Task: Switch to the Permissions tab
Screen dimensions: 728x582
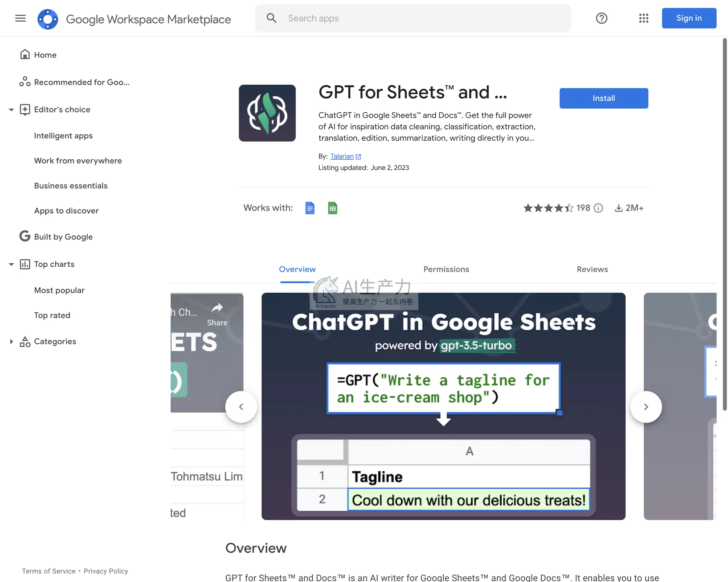Action: 446,269
